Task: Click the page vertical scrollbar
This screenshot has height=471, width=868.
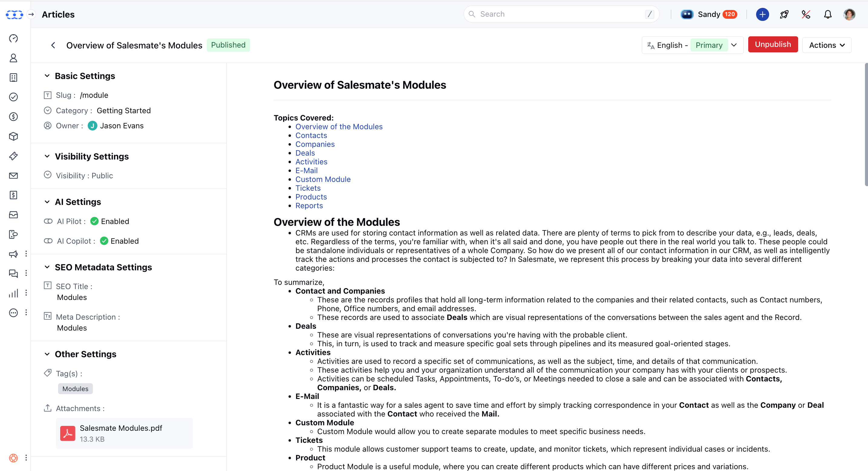Action: click(x=866, y=125)
